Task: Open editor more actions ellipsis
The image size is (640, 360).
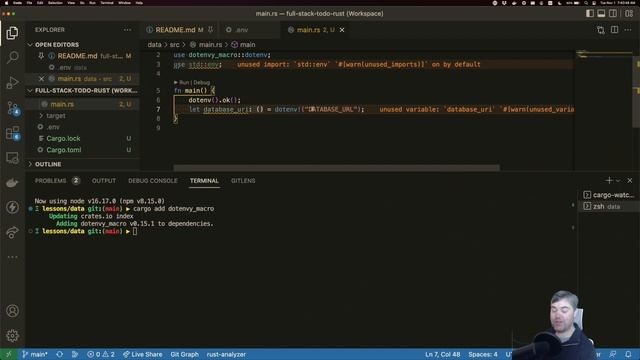Action: pyautogui.click(x=628, y=30)
